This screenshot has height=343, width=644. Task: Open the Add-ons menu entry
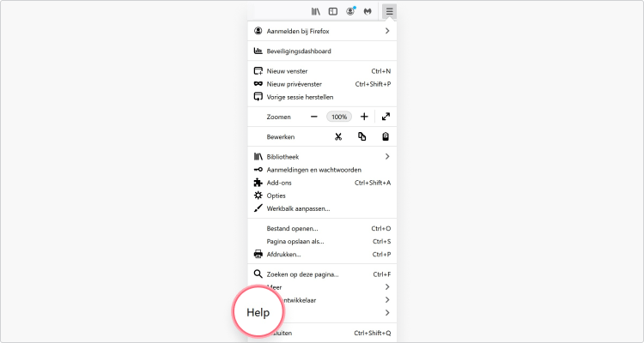322,183
